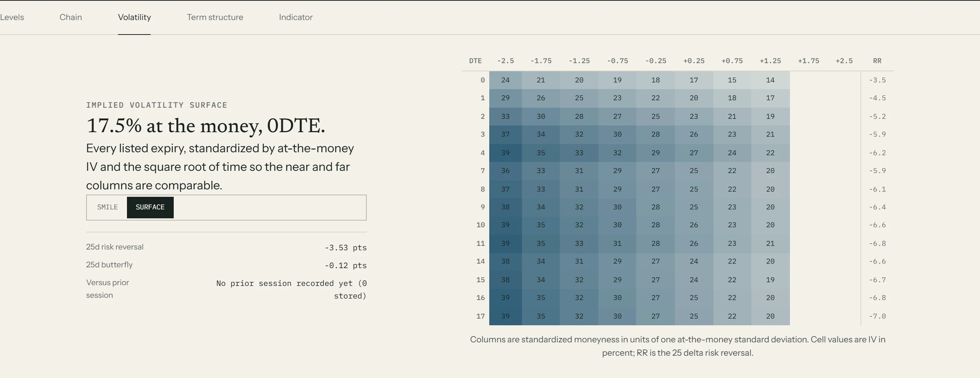Image resolution: width=980 pixels, height=378 pixels.
Task: Click the RR value -6.4
Action: click(877, 207)
